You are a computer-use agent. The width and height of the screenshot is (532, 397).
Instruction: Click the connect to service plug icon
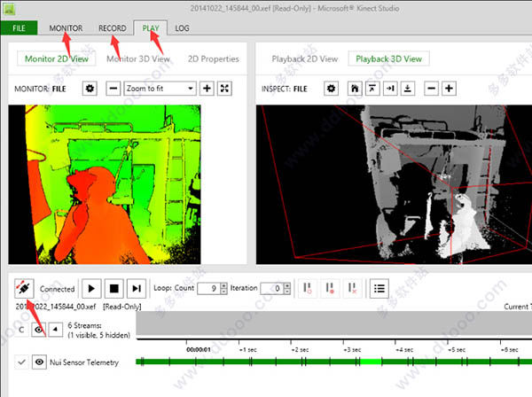tap(24, 289)
